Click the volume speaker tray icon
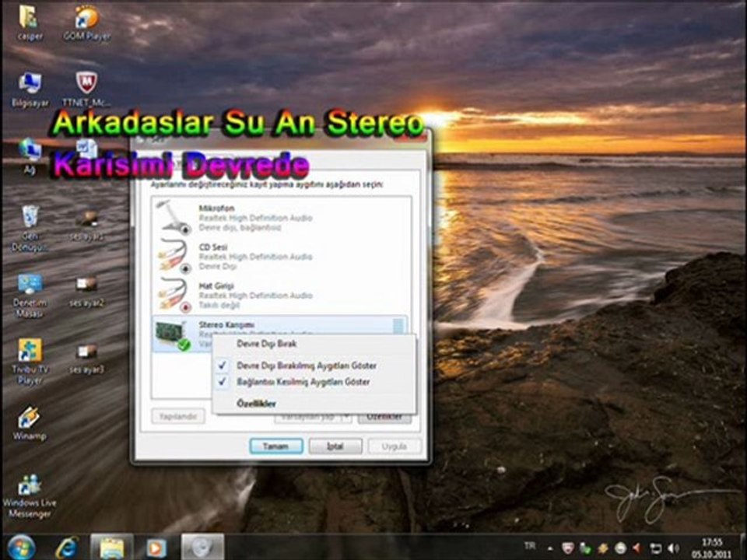This screenshot has width=747, height=560. click(673, 548)
